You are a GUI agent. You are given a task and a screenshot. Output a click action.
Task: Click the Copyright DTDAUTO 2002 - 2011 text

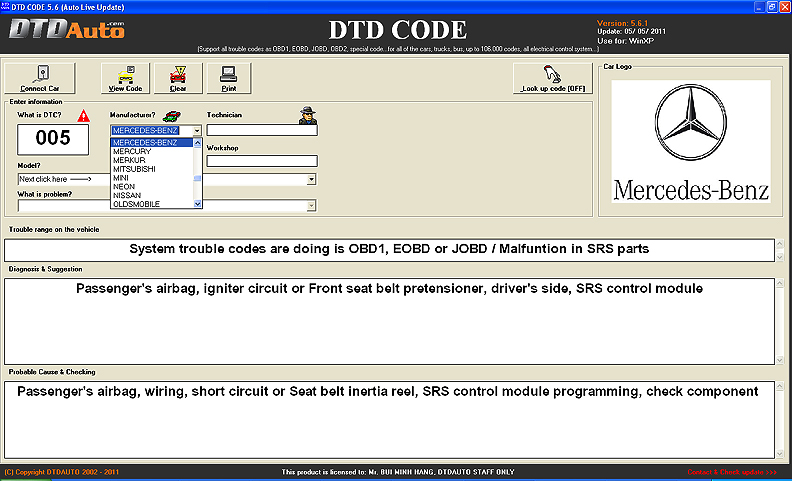(62, 472)
